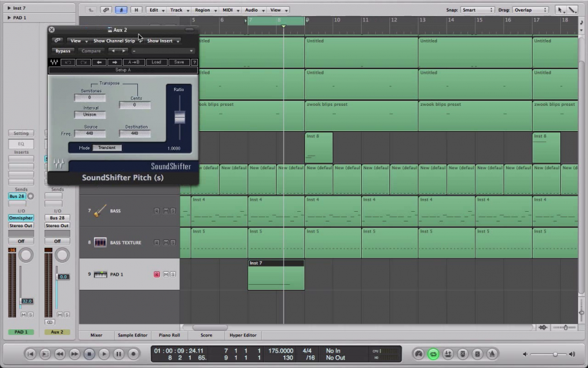The height and width of the screenshot is (368, 588).
Task: Expand the Inst 7 disclosure triangle
Action: pos(9,8)
